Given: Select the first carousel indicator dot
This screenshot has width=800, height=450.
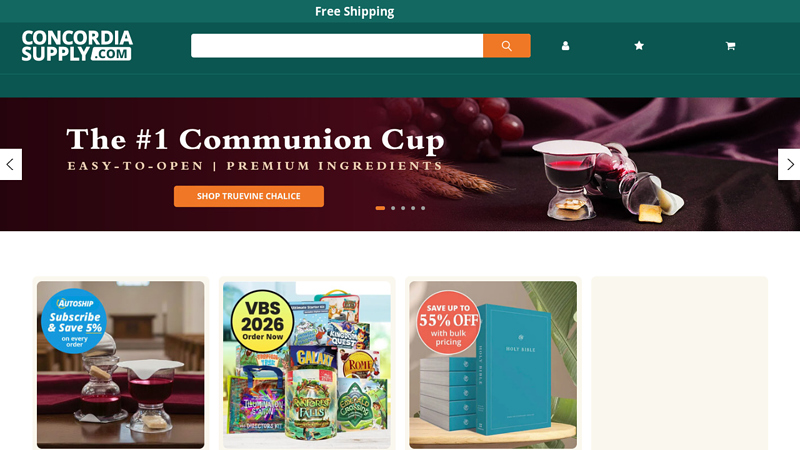Looking at the screenshot, I should (x=380, y=208).
